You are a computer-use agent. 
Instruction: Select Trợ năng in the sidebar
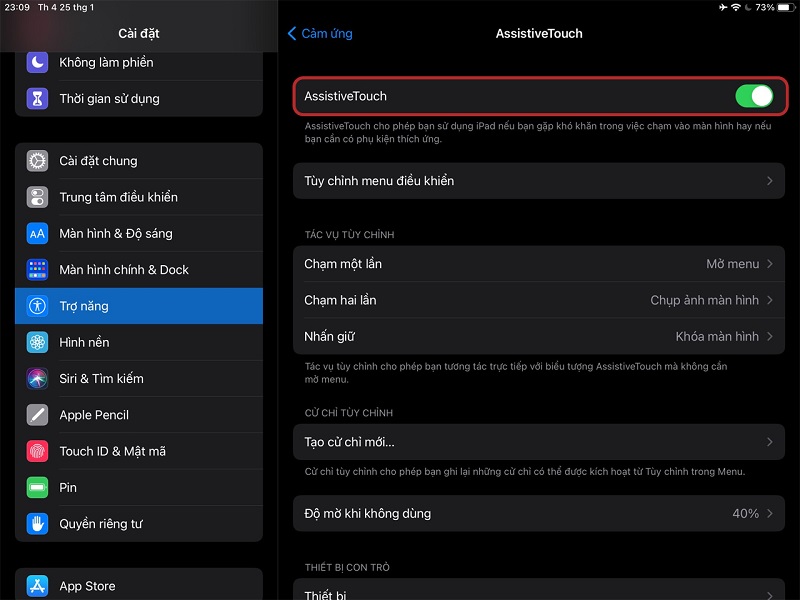point(139,306)
